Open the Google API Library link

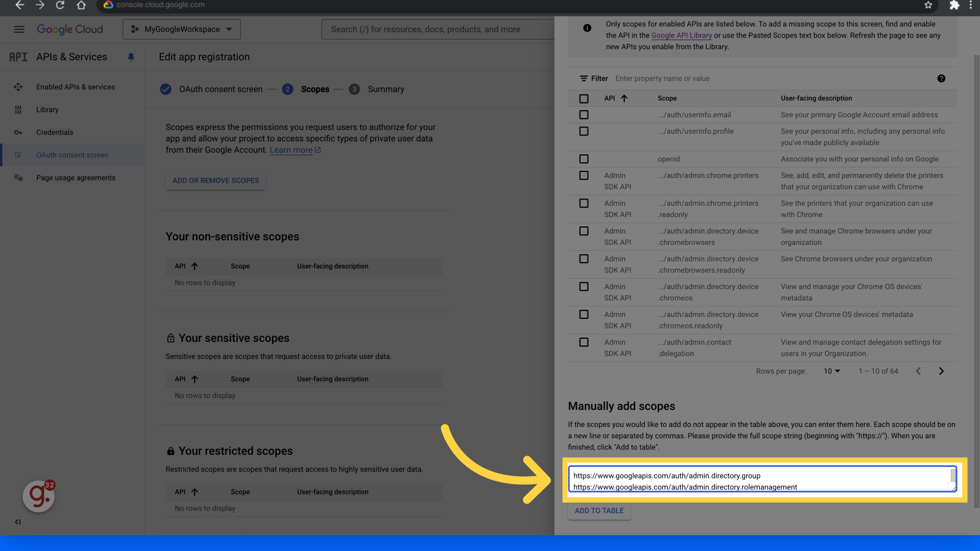click(x=681, y=36)
